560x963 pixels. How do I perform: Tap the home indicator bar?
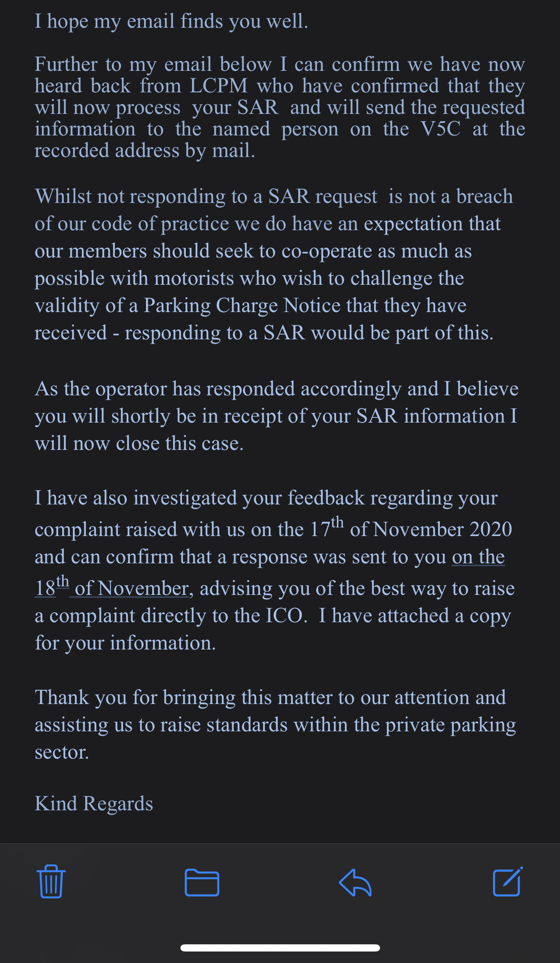pyautogui.click(x=280, y=948)
